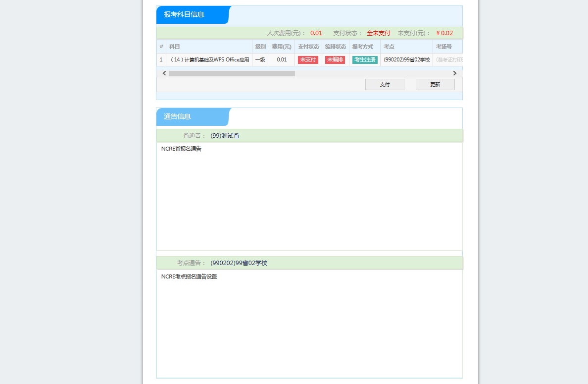Image resolution: width=588 pixels, height=384 pixels.
Task: Click the 计算机基础及WPS Office应用 subject cell
Action: pyautogui.click(x=209, y=60)
